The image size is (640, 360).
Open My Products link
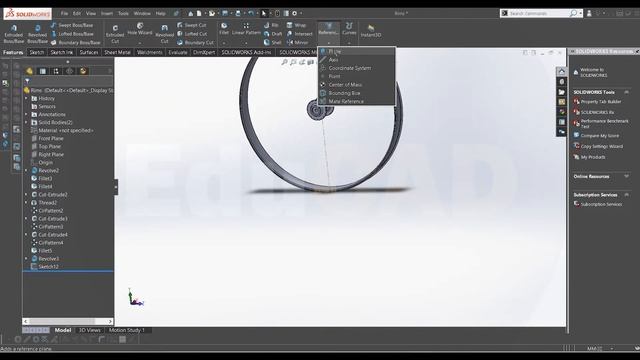(593, 157)
